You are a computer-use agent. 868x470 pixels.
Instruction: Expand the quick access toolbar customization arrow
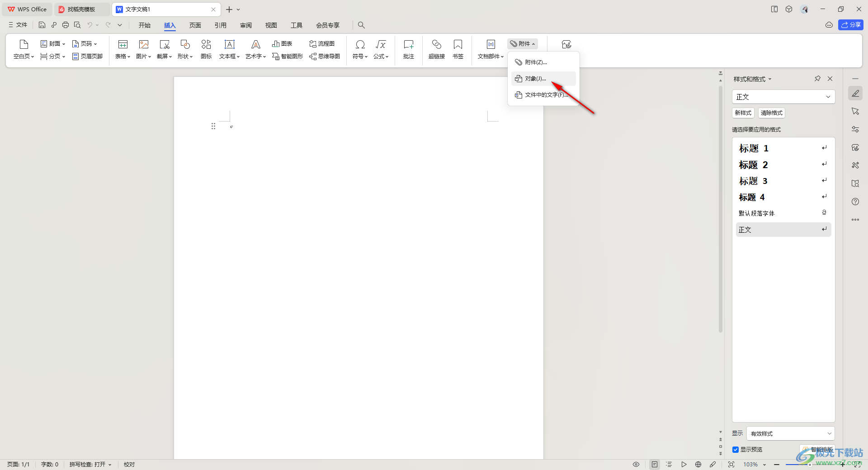click(x=120, y=25)
